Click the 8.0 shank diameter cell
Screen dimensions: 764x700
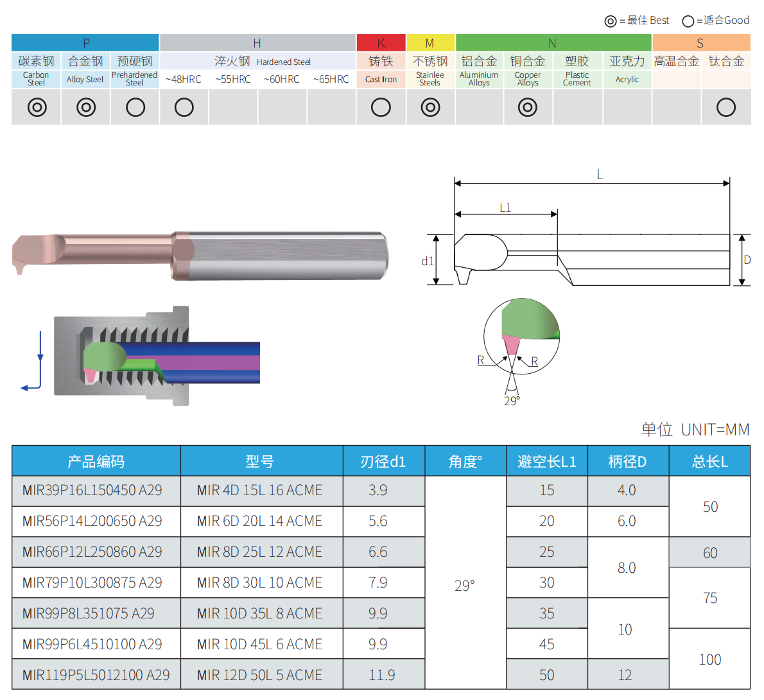pos(628,568)
